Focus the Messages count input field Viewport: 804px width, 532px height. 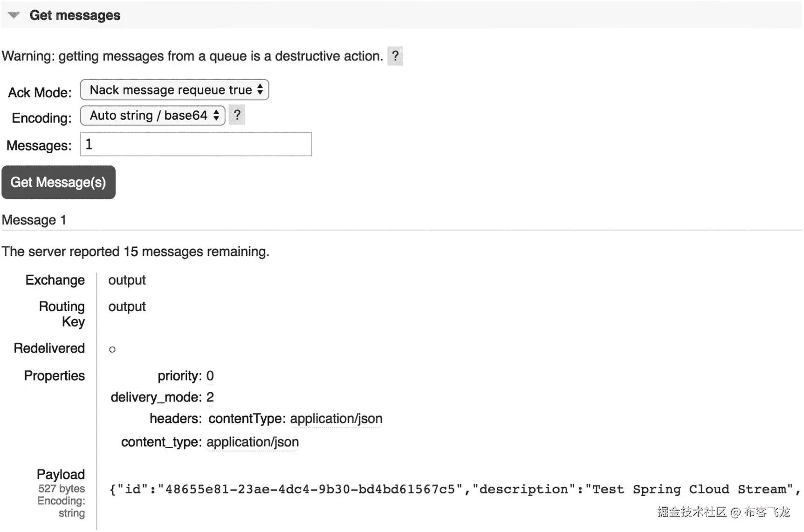tap(196, 144)
